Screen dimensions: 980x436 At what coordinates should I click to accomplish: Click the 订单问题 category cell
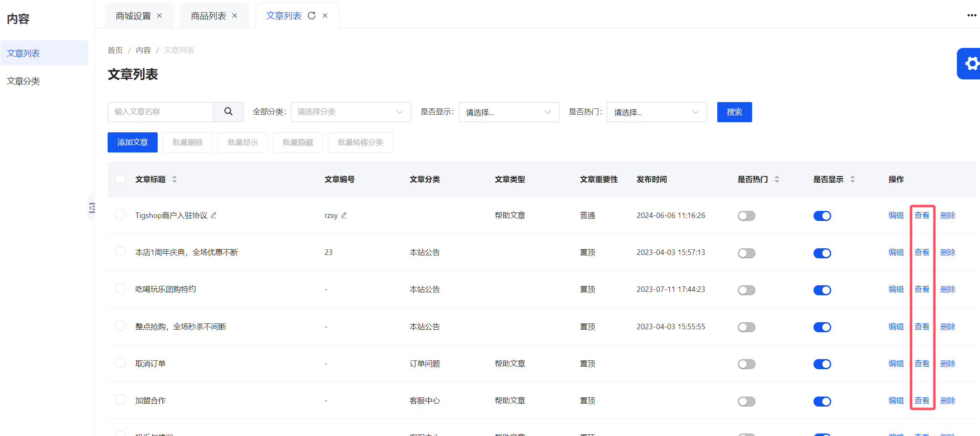425,364
